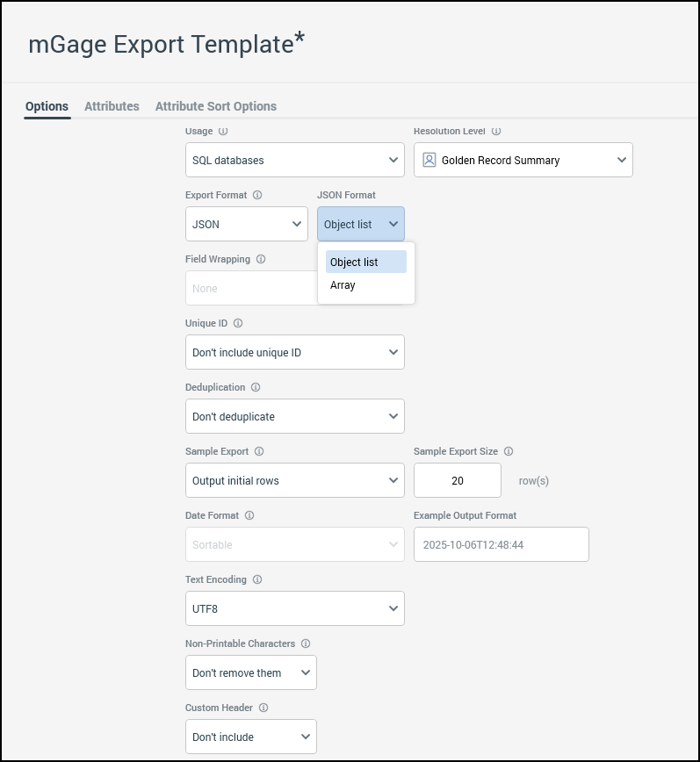Expand the Text Encoding UTF8 dropdown
This screenshot has height=762, width=700.
click(294, 608)
